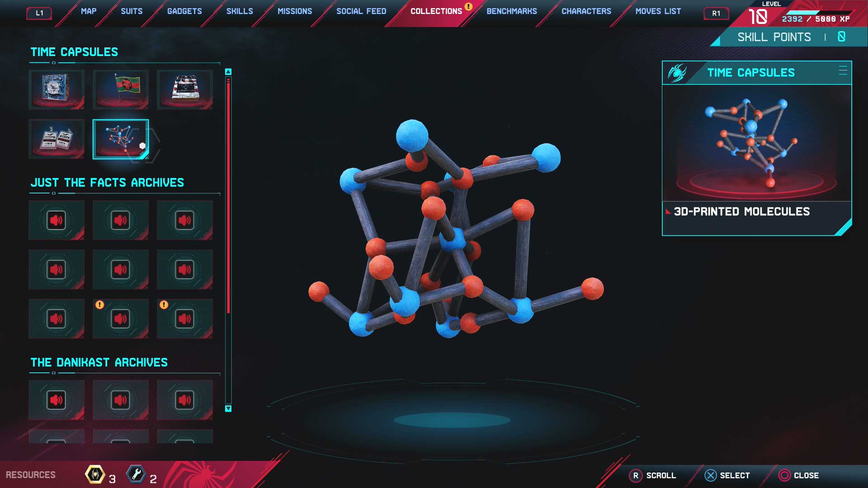Click the R1 next-tab button

[x=716, y=13]
